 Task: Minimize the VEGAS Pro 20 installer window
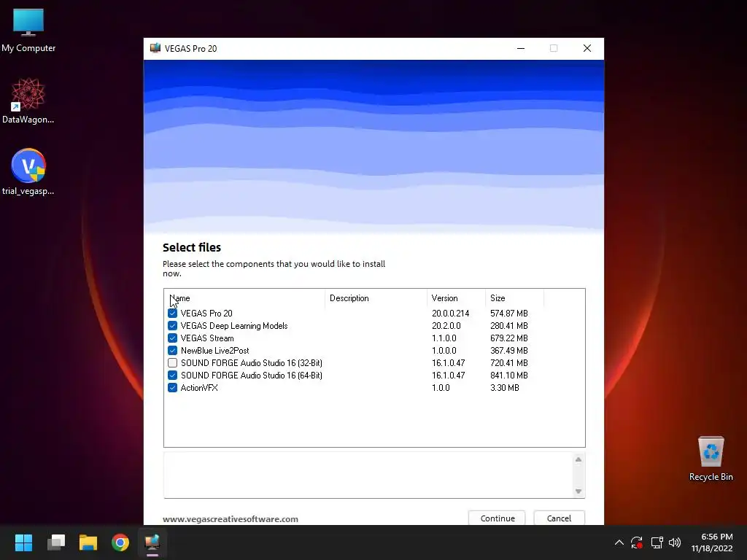[521, 48]
